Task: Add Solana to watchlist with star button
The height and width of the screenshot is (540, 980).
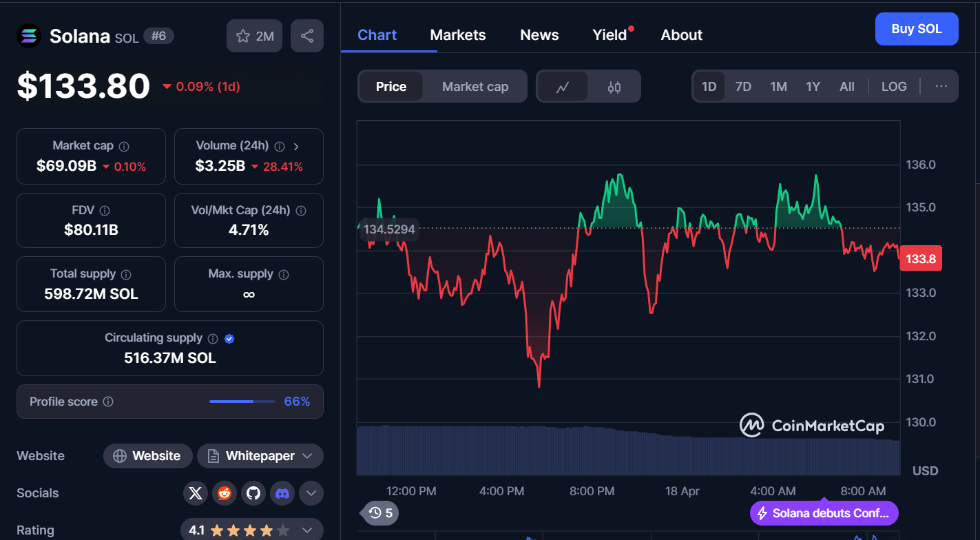Action: coord(255,36)
